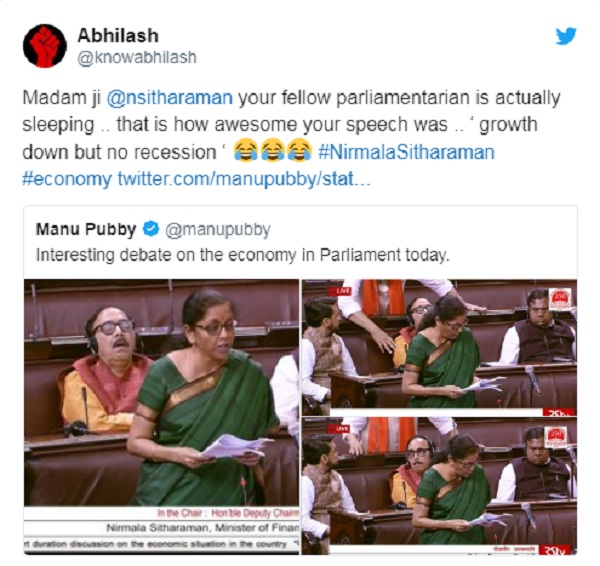The width and height of the screenshot is (600, 566).
Task: Open the @knowabhilash handle
Action: [137, 58]
